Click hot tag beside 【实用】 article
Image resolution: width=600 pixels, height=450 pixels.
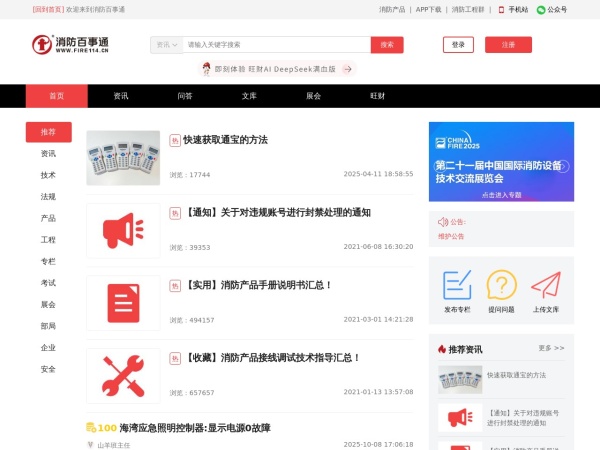tap(175, 286)
